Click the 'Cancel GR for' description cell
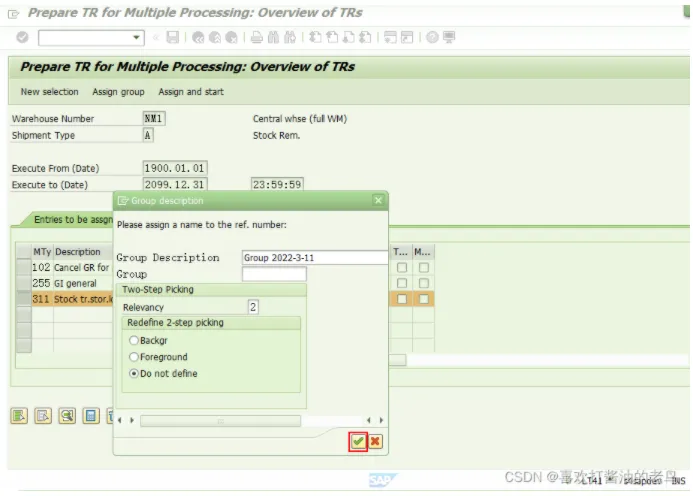 tap(83, 267)
